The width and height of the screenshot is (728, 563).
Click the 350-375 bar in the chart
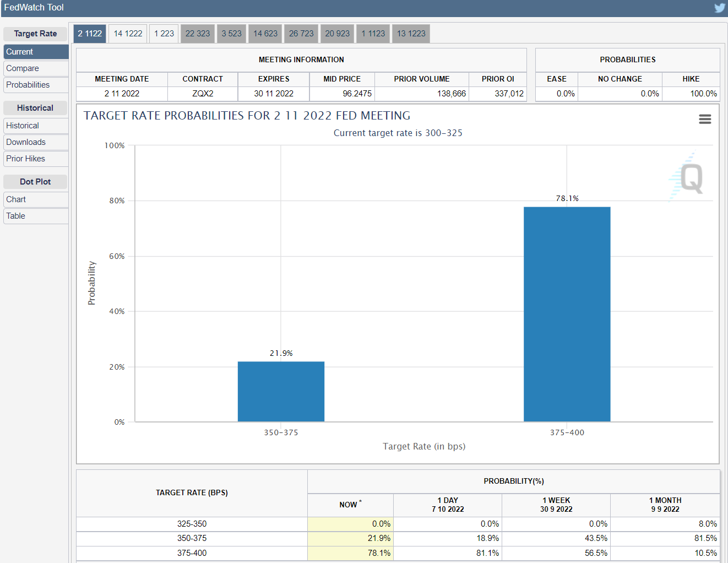(281, 392)
